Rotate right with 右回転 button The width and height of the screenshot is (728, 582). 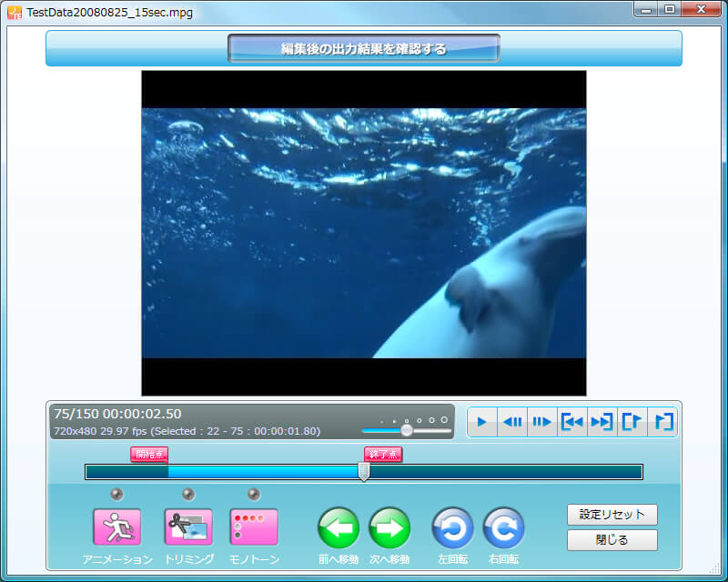coord(503,527)
